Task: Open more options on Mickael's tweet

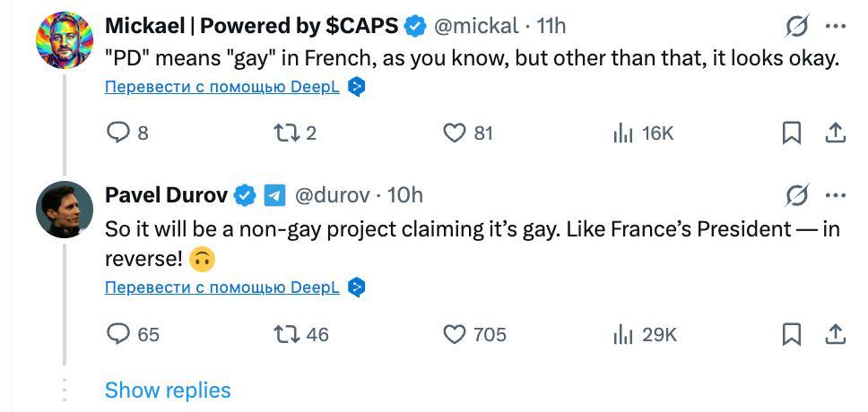Action: click(835, 27)
